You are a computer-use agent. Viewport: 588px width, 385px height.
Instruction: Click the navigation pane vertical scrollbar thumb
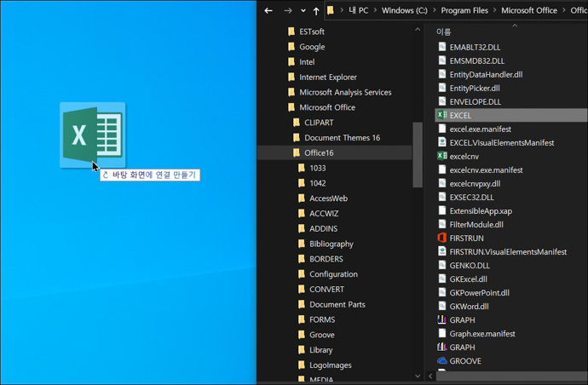(418, 154)
